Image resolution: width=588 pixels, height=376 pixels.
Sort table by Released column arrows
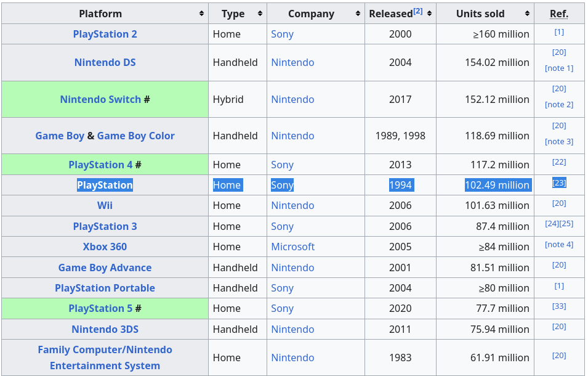(429, 14)
